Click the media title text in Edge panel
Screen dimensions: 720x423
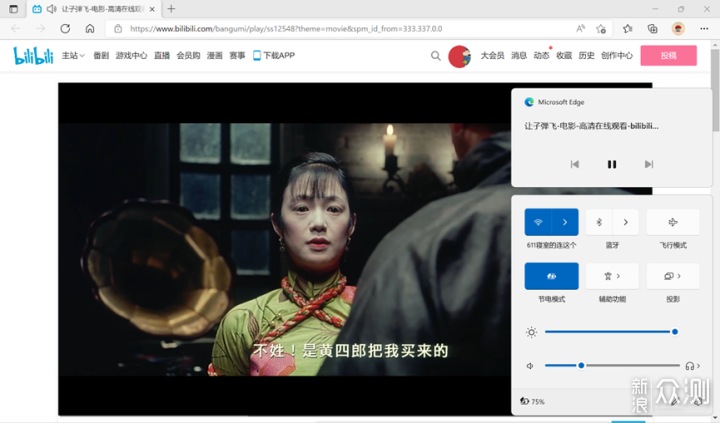point(591,126)
